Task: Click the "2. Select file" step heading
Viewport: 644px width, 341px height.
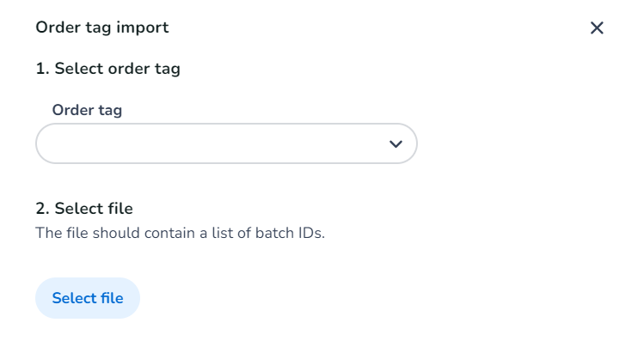Action: [x=84, y=209]
